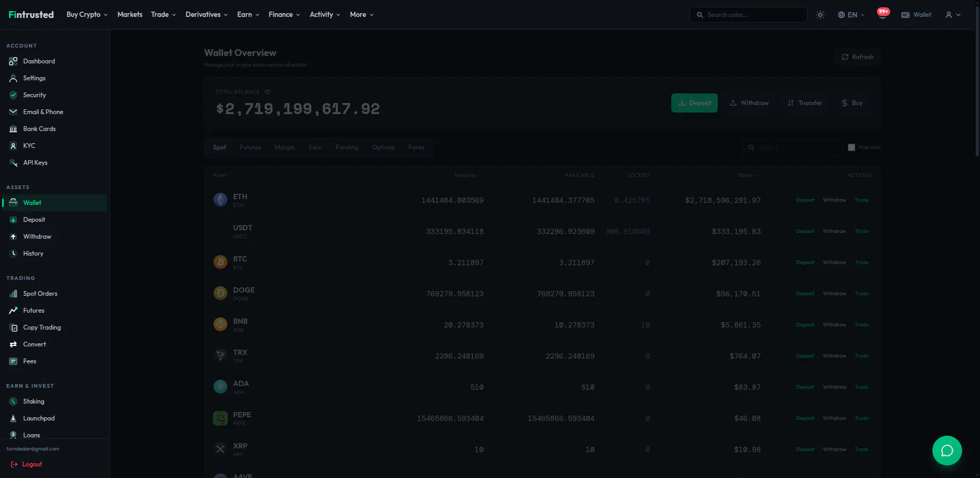
Task: Click the Transfer button
Action: (x=805, y=103)
